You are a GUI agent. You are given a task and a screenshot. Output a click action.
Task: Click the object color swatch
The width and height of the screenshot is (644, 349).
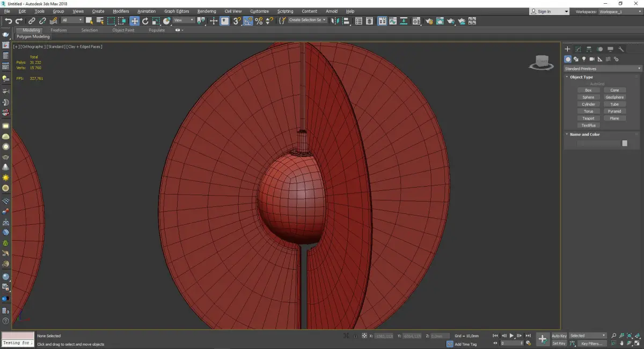pyautogui.click(x=625, y=143)
